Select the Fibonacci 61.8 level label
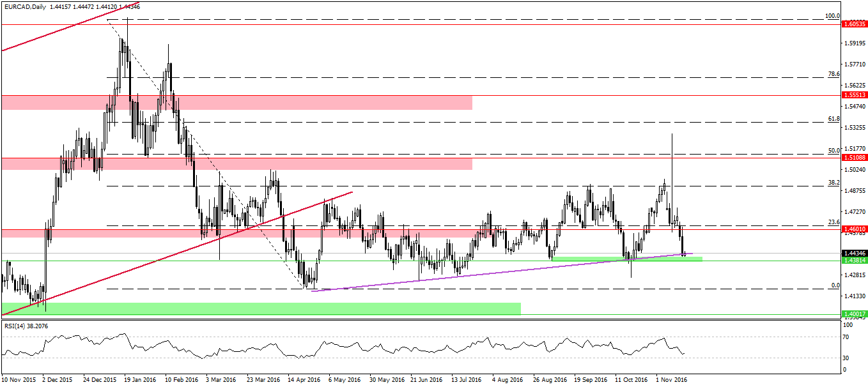 click(833, 119)
